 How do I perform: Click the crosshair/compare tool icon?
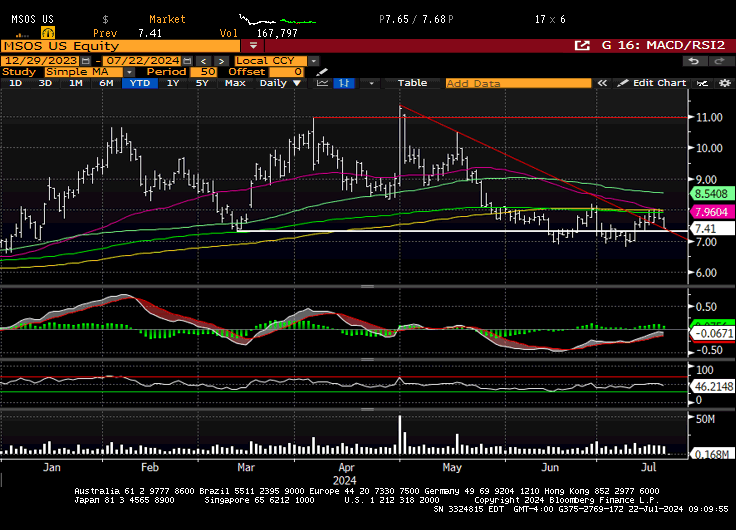click(x=702, y=83)
